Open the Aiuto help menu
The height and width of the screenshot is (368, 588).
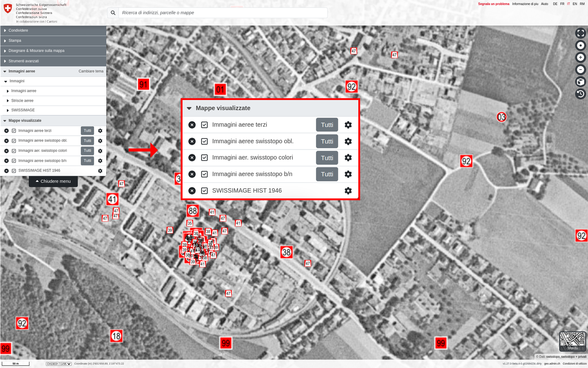tap(544, 4)
